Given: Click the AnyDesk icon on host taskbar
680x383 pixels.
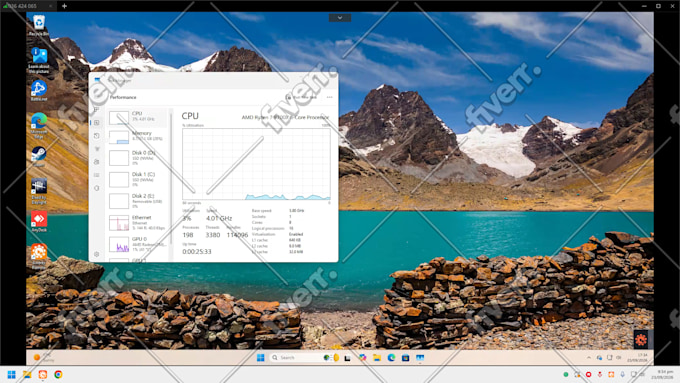Looking at the screenshot, I should (42, 374).
